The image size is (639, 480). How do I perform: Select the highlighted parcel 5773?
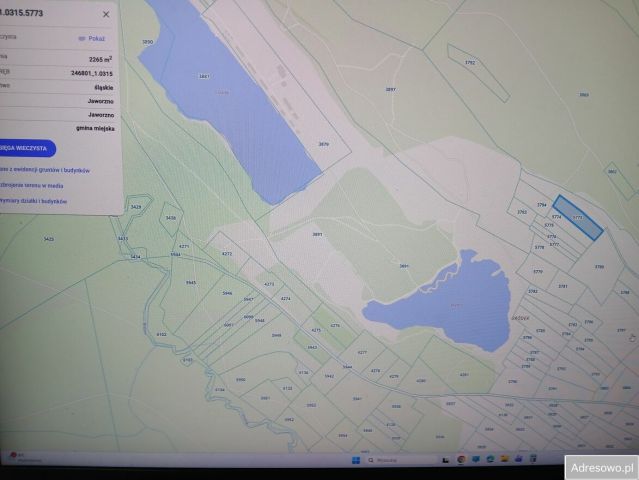tap(578, 217)
